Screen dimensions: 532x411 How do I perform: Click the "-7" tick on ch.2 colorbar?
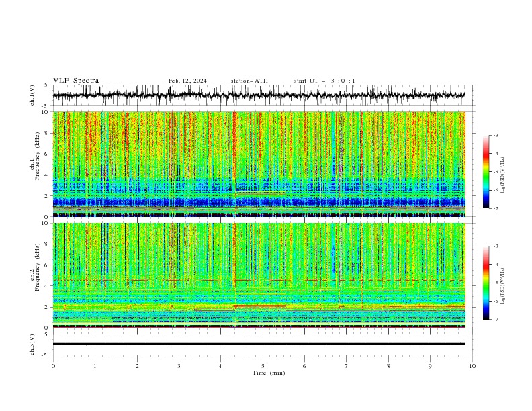pos(496,320)
